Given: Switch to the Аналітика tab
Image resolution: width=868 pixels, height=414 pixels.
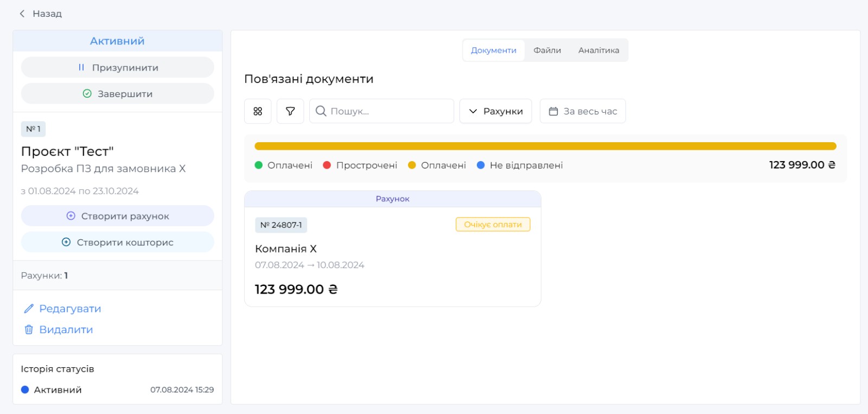Looking at the screenshot, I should click(598, 50).
